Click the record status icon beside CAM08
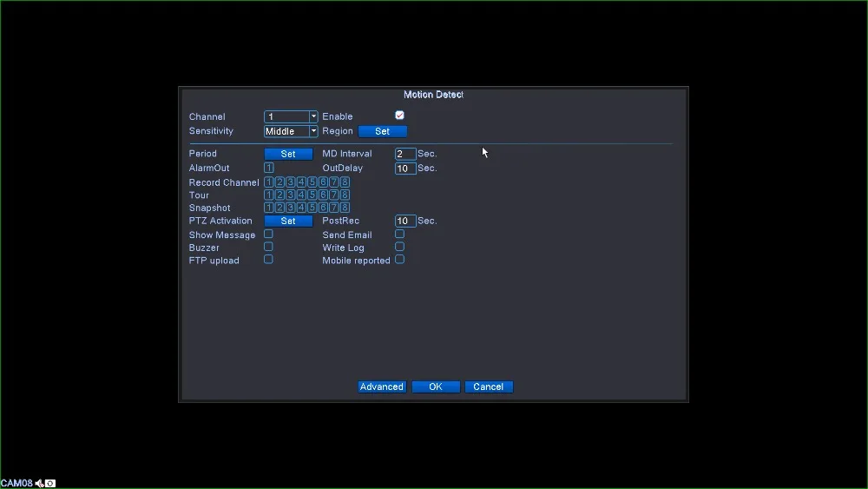868x489 pixels. [x=50, y=483]
